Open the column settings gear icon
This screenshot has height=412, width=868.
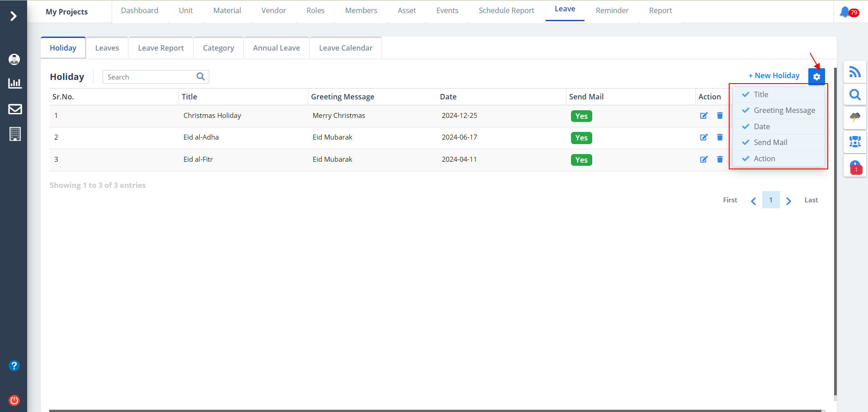click(816, 77)
